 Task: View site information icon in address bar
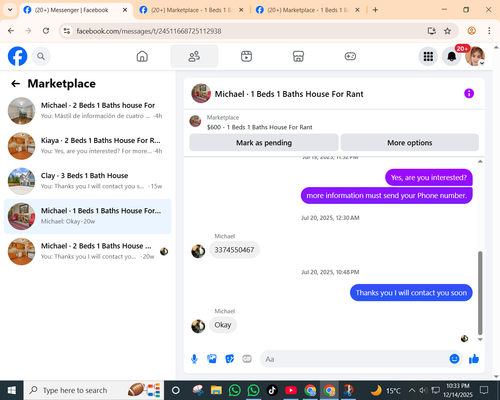[67, 31]
